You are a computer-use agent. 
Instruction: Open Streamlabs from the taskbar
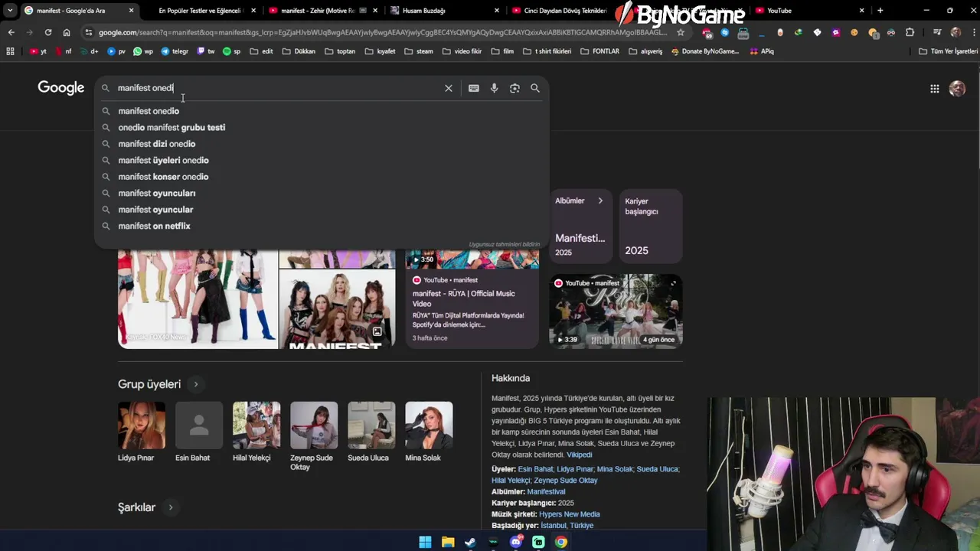538,542
